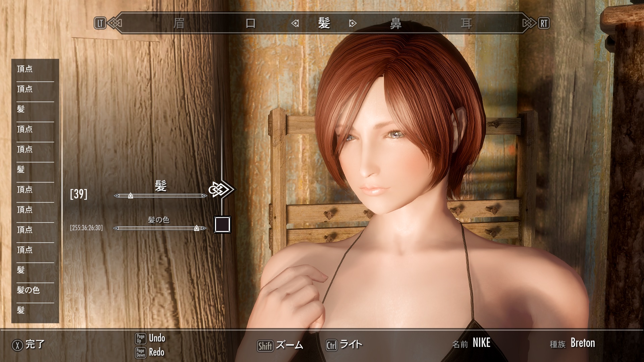Image resolution: width=644 pixels, height=362 pixels.
Task: Click the Page Down Redo button
Action: (x=150, y=352)
